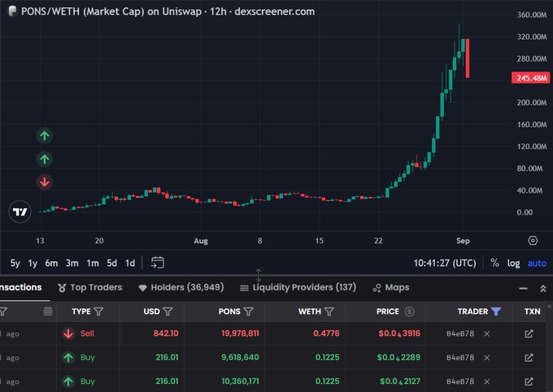Click the top green buy arrow marker
The height and width of the screenshot is (392, 553).
(x=45, y=136)
